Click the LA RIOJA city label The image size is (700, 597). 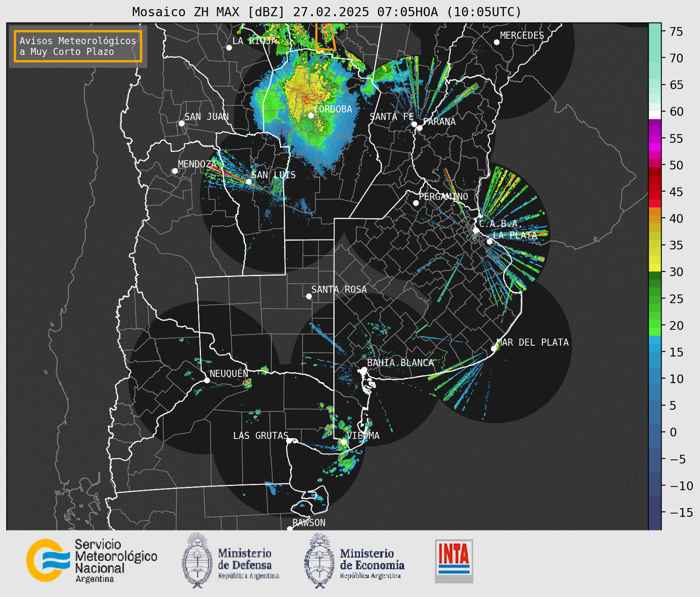click(x=254, y=41)
